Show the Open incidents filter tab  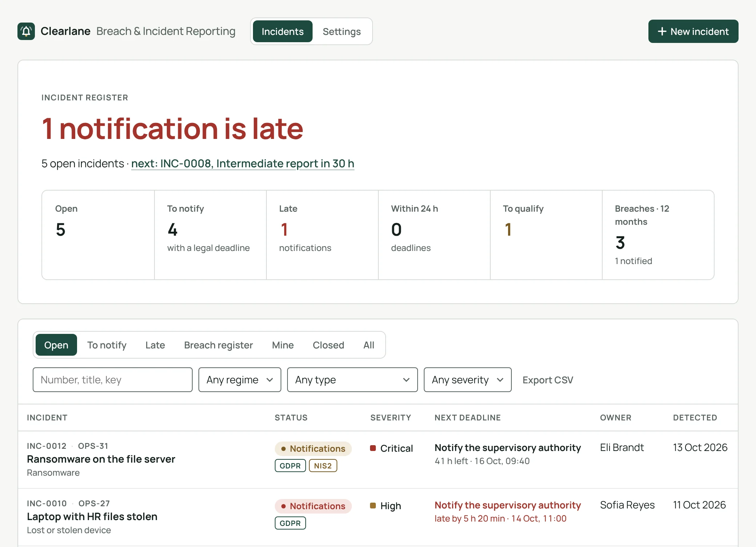coord(56,345)
